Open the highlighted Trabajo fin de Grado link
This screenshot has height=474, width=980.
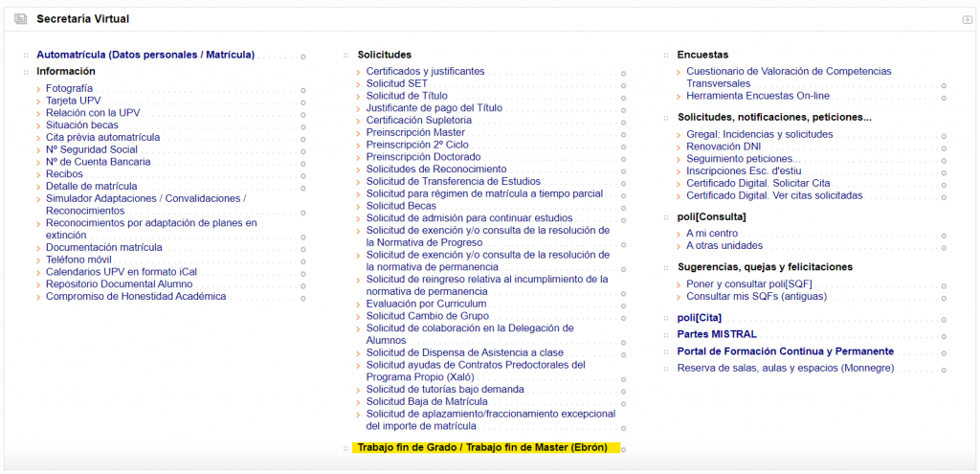click(x=482, y=447)
